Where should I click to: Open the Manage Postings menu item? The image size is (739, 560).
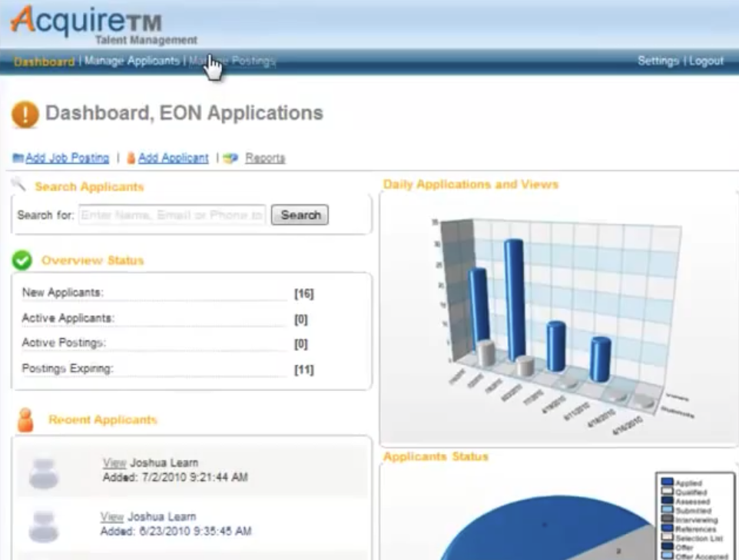(232, 61)
